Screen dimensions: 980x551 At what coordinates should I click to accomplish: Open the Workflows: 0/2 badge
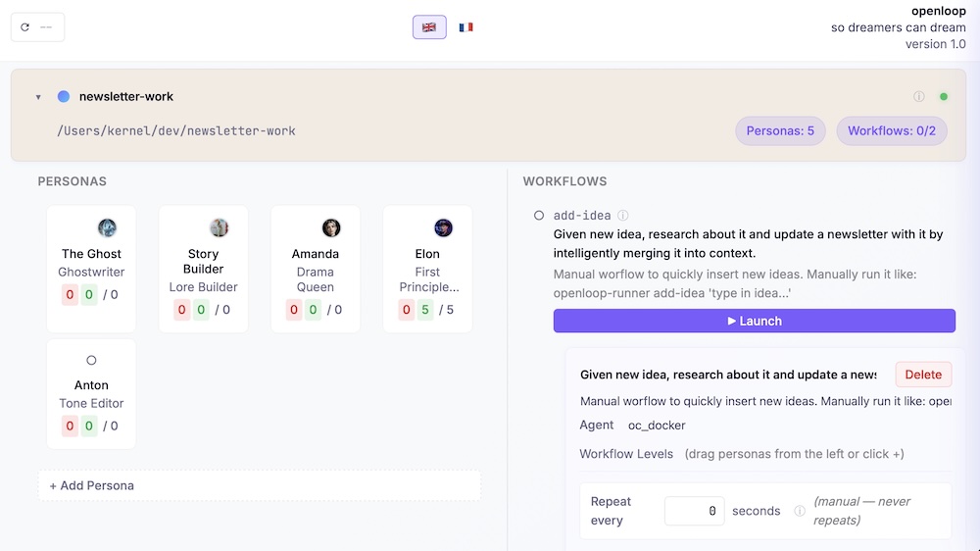click(891, 130)
